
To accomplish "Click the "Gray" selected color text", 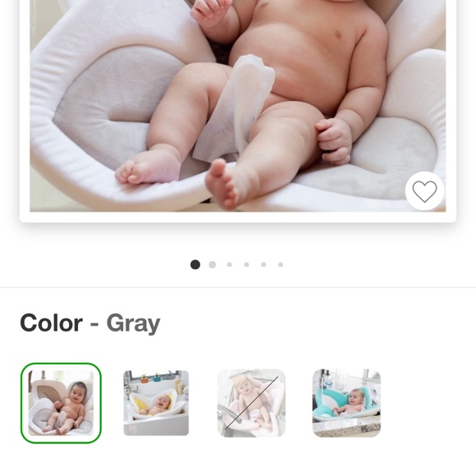I will pos(133,324).
